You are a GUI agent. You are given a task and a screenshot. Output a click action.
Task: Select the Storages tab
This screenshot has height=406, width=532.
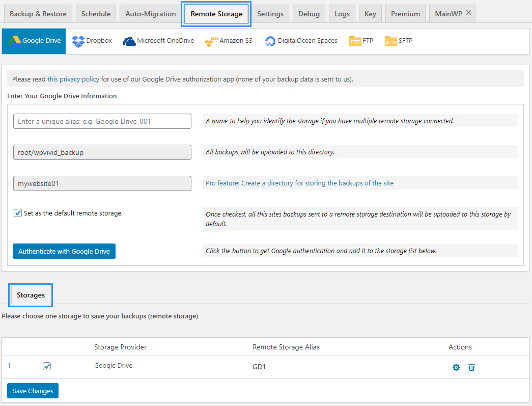point(31,295)
